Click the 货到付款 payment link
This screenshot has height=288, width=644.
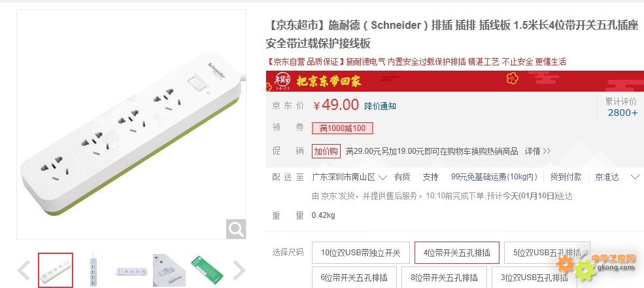[x=566, y=177]
